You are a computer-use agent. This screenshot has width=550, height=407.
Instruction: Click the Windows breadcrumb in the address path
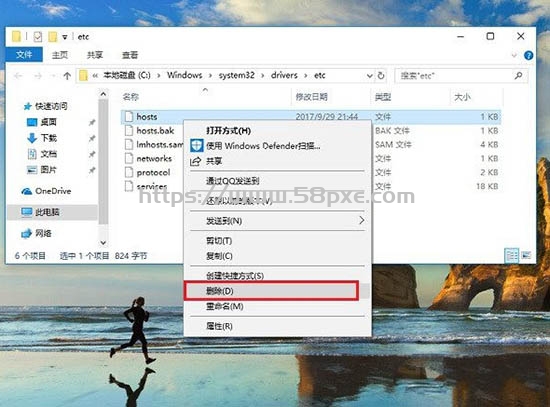tap(185, 75)
